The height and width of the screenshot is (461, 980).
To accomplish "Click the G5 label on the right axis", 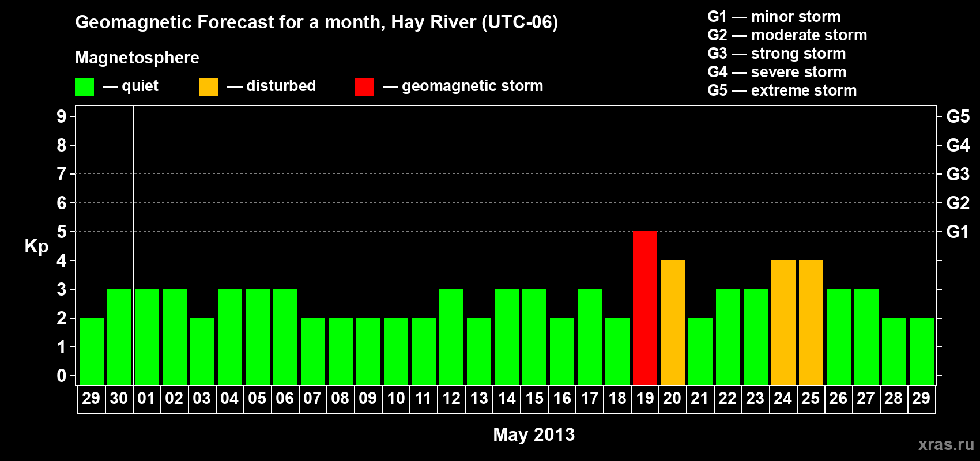I will [x=958, y=116].
